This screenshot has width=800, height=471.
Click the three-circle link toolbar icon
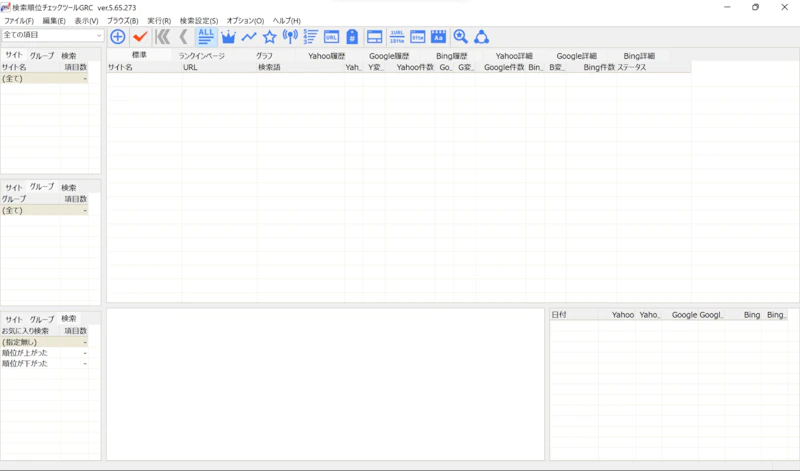481,37
